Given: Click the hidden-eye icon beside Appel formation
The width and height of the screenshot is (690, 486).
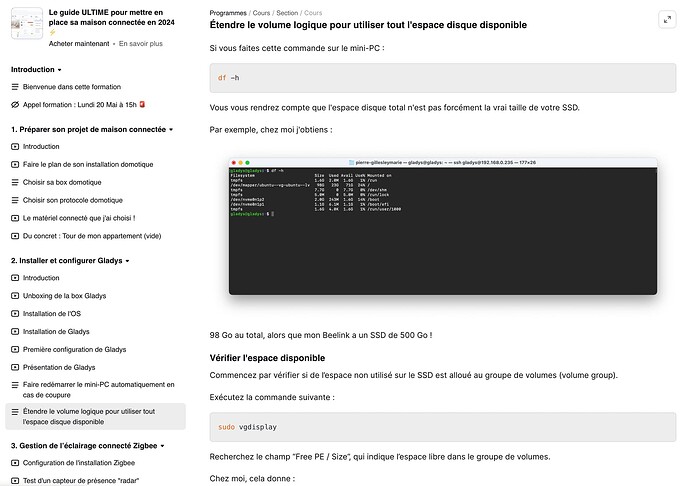Looking at the screenshot, I should (x=15, y=105).
